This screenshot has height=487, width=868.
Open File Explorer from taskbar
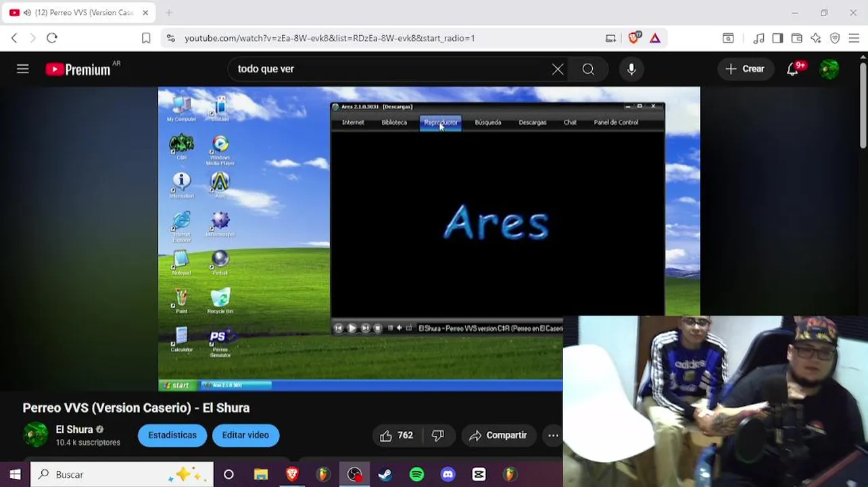click(261, 475)
